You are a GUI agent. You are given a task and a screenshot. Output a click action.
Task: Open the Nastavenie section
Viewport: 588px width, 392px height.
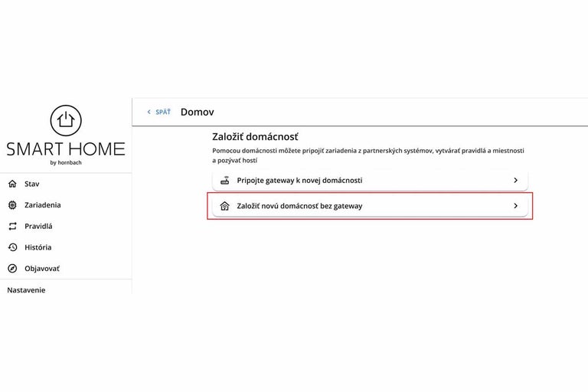pyautogui.click(x=26, y=290)
